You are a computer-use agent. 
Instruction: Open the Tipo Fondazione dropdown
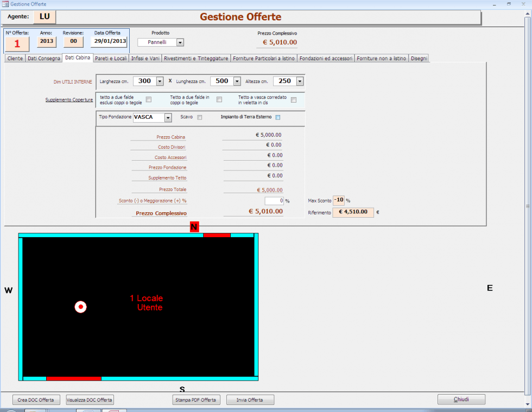coord(168,117)
